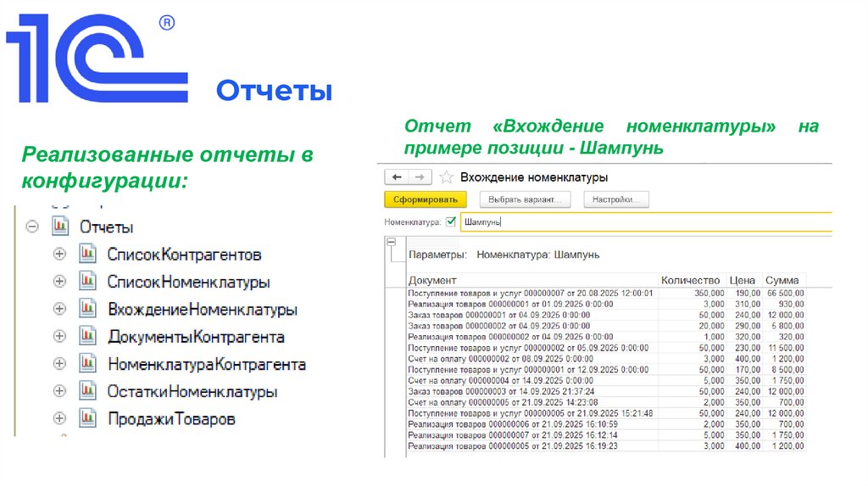Collapse the report parameters group
Screen dimensions: 868x487
pyautogui.click(x=392, y=242)
